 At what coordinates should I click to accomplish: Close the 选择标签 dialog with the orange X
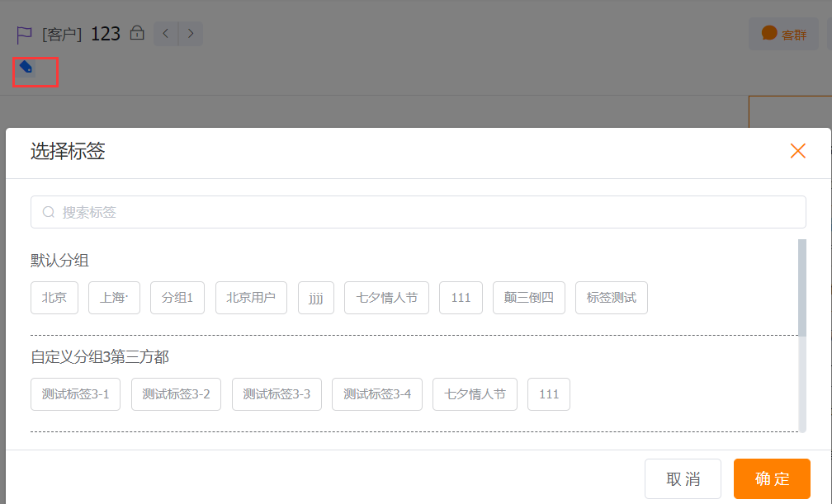click(797, 150)
